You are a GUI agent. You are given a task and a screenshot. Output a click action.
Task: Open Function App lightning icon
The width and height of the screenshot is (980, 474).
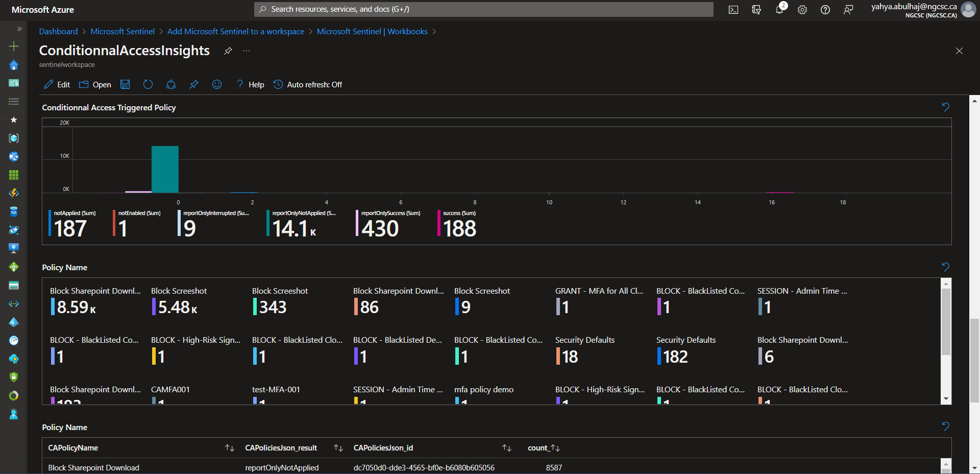14,194
